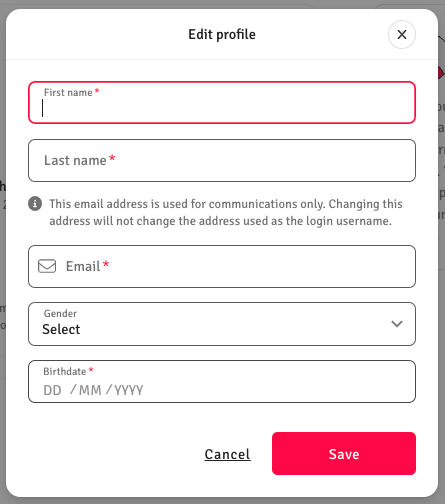Activate the Birthdate input box
The image size is (445, 504).
(x=222, y=381)
